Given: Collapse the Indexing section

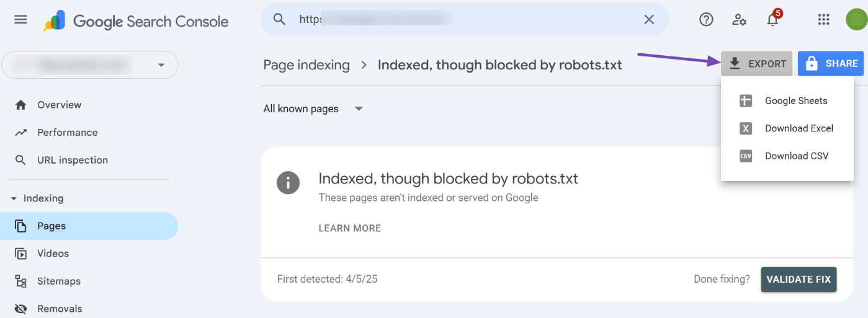Looking at the screenshot, I should coord(14,198).
